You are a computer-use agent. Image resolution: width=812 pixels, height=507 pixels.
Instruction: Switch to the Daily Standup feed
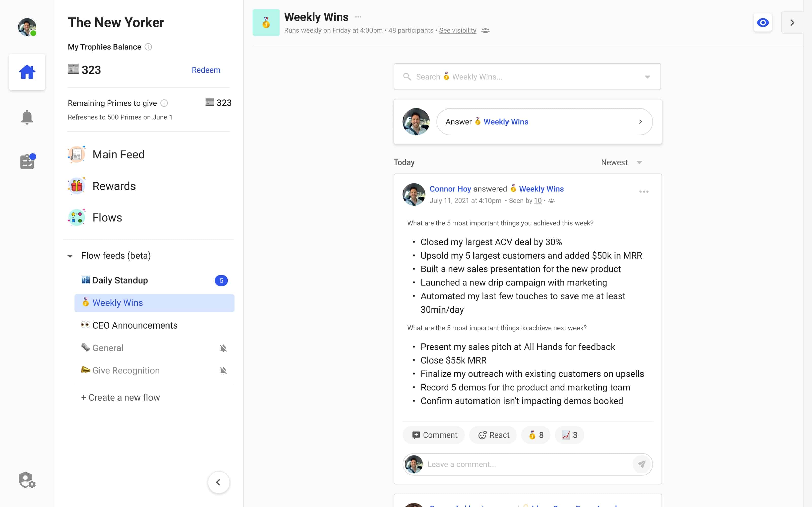(120, 280)
